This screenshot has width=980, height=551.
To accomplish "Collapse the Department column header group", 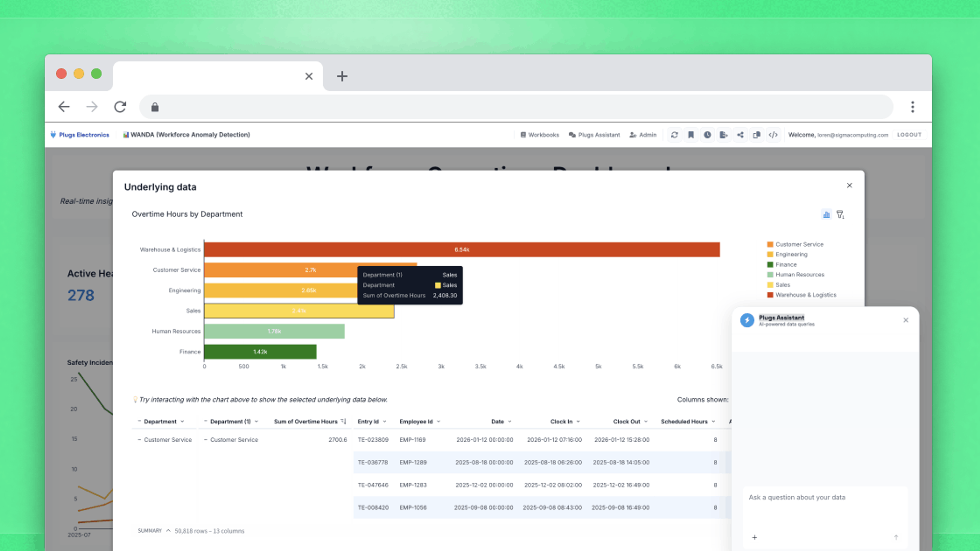I will click(139, 421).
